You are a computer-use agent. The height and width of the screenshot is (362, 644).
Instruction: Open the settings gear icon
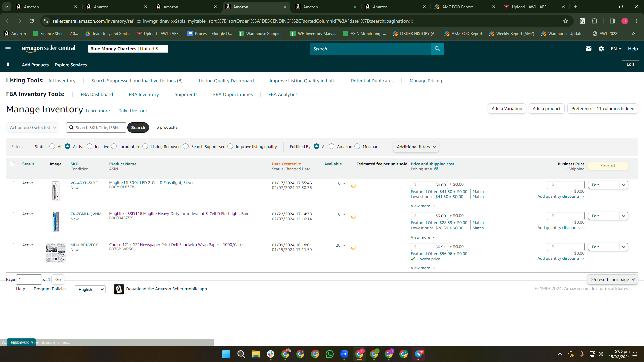(601, 49)
